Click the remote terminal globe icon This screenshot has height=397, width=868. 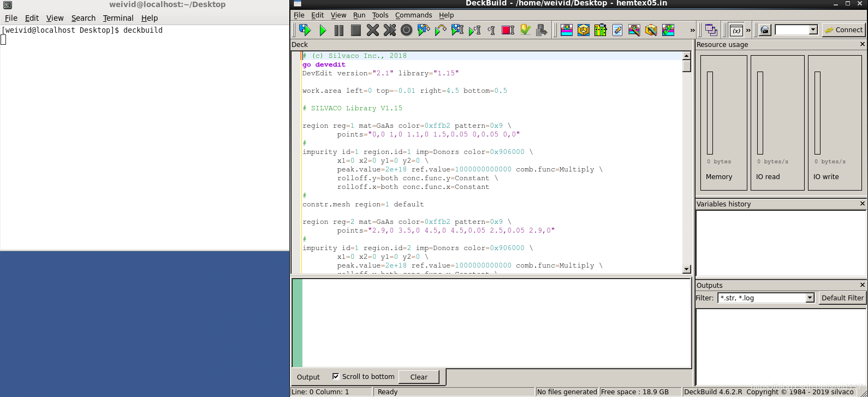click(x=765, y=30)
